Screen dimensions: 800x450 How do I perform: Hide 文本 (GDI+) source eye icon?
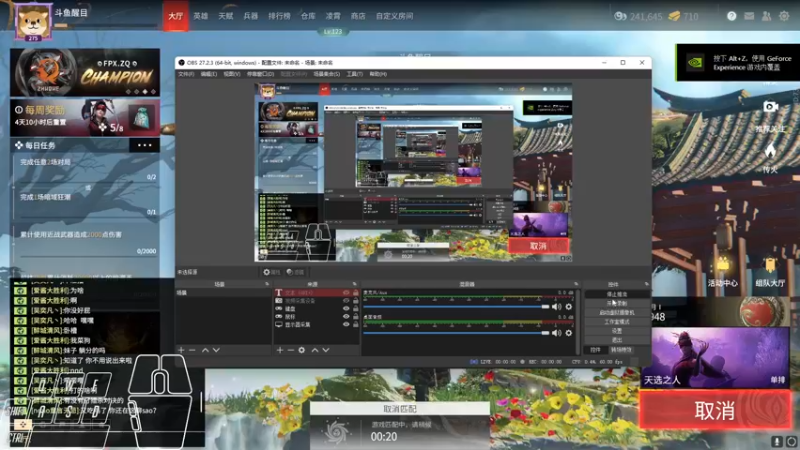point(346,293)
